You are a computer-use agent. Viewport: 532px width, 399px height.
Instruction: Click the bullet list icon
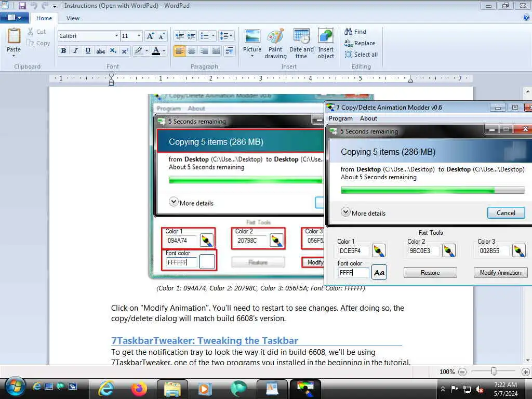coord(205,36)
